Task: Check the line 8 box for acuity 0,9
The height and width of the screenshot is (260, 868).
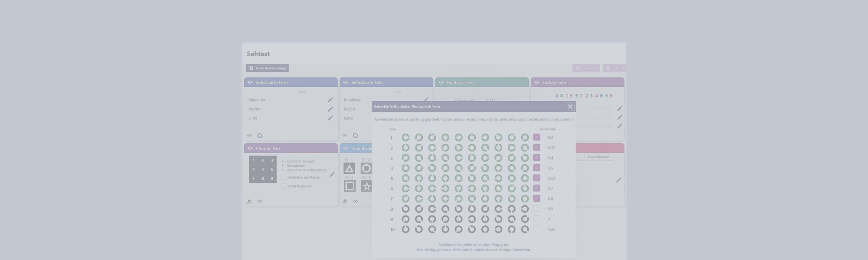Action: tap(537, 209)
